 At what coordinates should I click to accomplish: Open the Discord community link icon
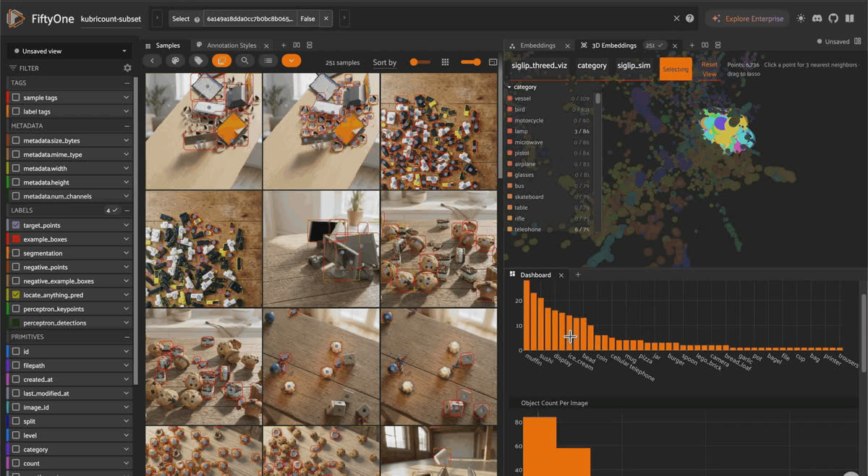tap(817, 19)
